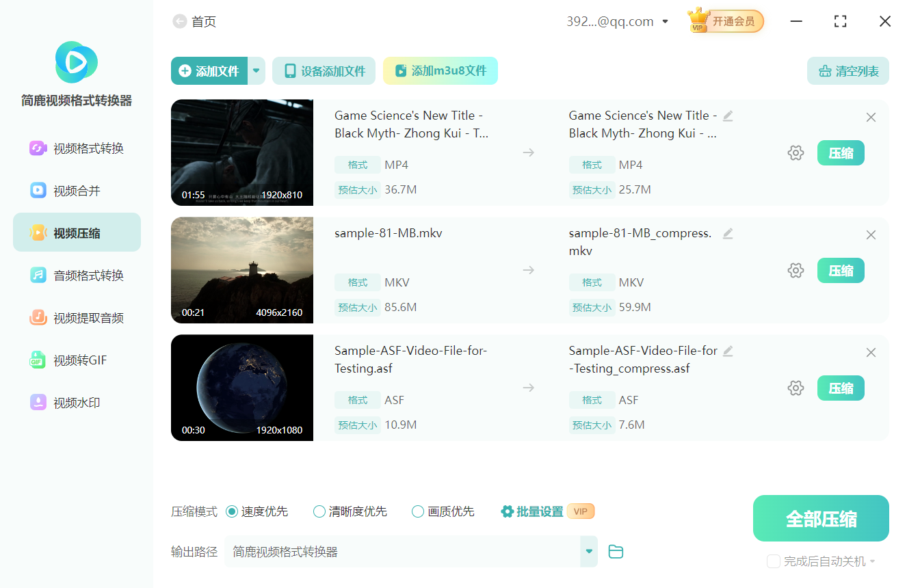Click the 全部压缩 button
This screenshot has width=907, height=588.
pyautogui.click(x=821, y=518)
